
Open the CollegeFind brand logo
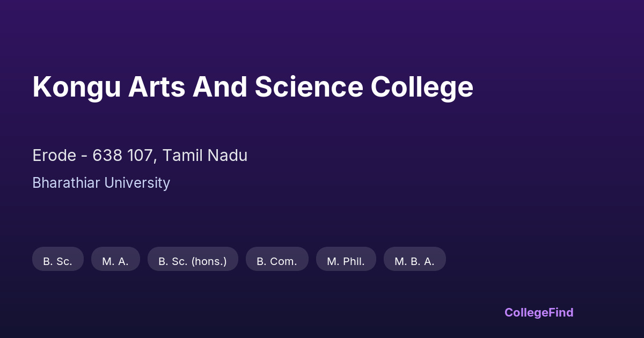(539, 312)
